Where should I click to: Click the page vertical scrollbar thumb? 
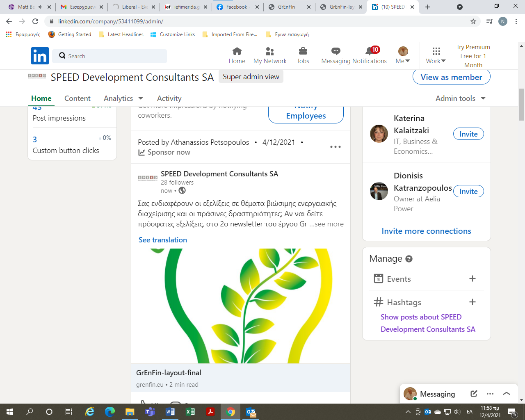(x=521, y=105)
